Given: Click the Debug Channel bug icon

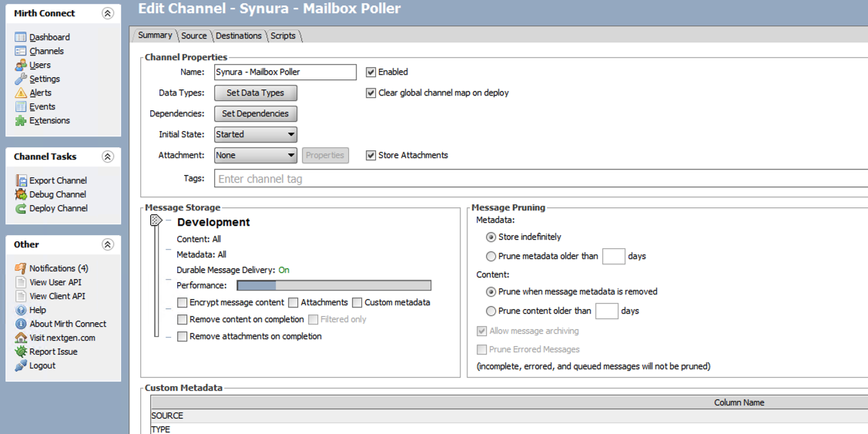Looking at the screenshot, I should point(21,194).
